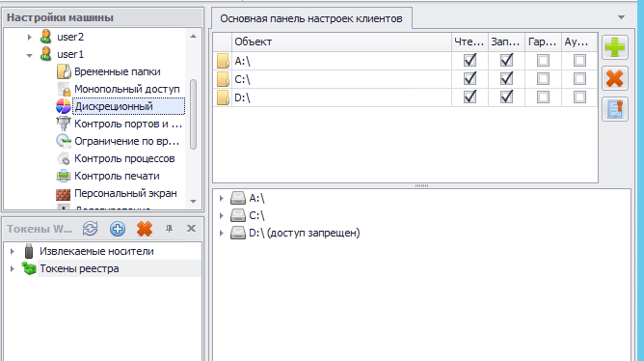
Task: Uncheck read permission for D:\
Action: (x=470, y=97)
